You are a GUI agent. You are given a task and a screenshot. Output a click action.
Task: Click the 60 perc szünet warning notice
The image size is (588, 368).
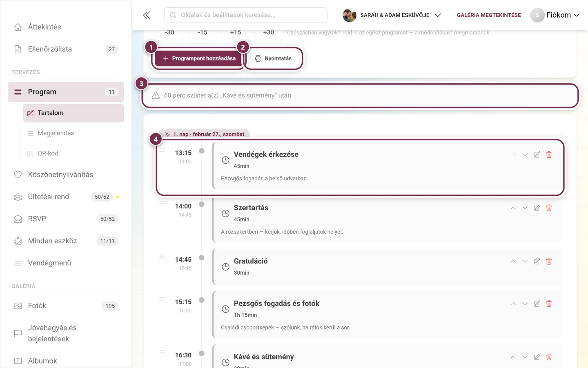360,95
